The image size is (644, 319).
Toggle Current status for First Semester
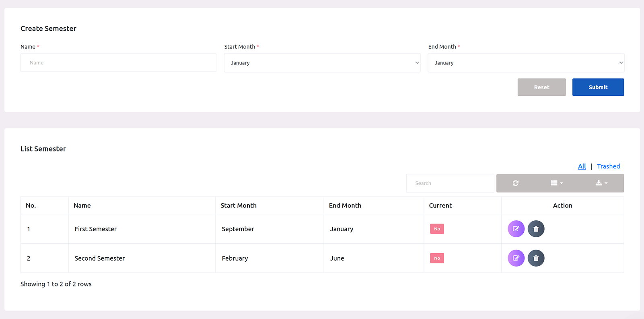(x=437, y=229)
